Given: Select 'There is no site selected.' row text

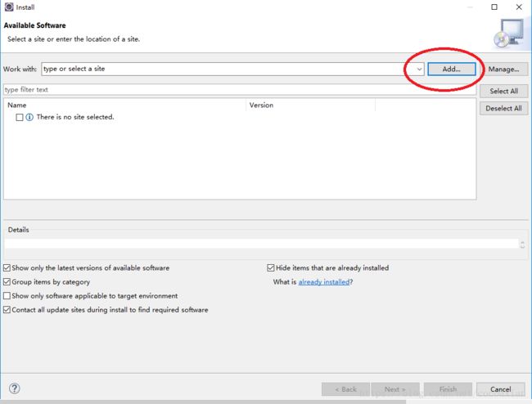Looking at the screenshot, I should pos(75,117).
